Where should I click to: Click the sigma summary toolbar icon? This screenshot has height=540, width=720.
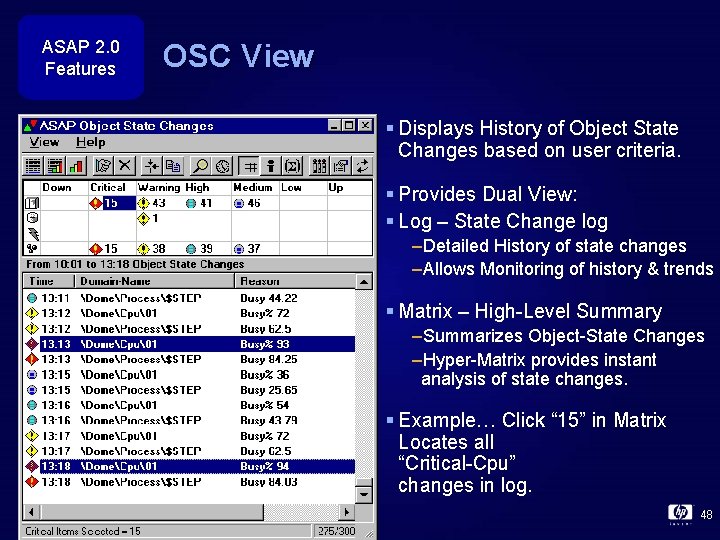coord(292,166)
